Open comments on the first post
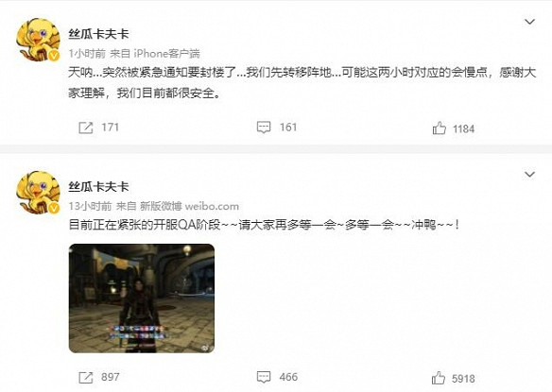This screenshot has height=392, width=552. click(264, 128)
